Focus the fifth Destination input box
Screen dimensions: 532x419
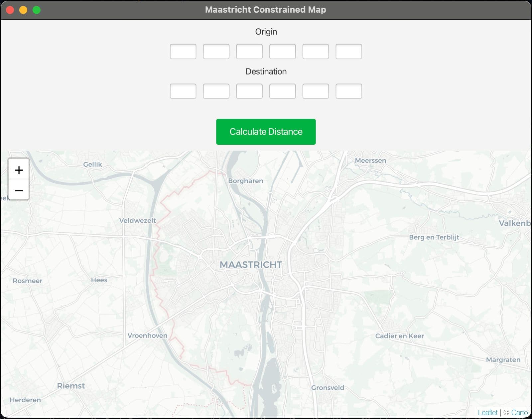click(316, 91)
